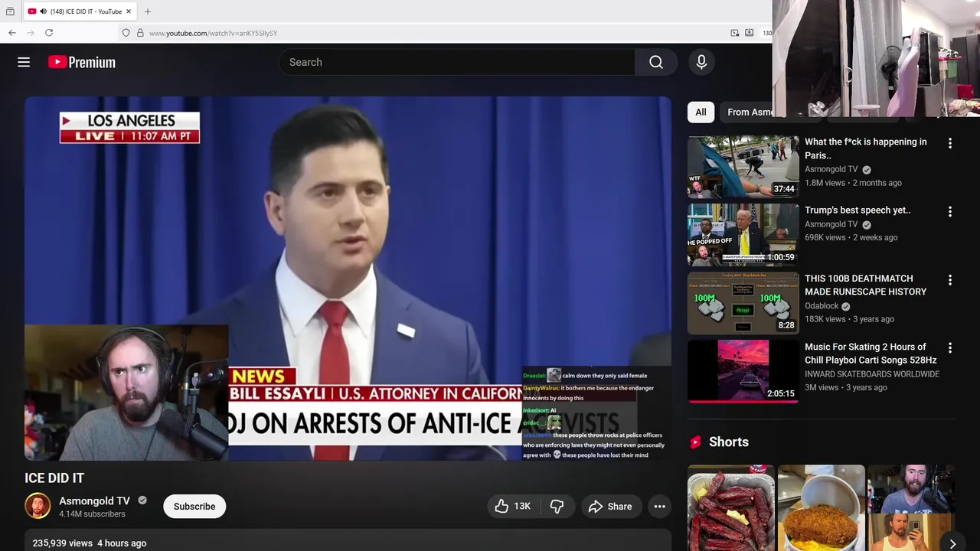Dislike the video with thumbs-down
Image resolution: width=980 pixels, height=551 pixels.
pos(557,506)
